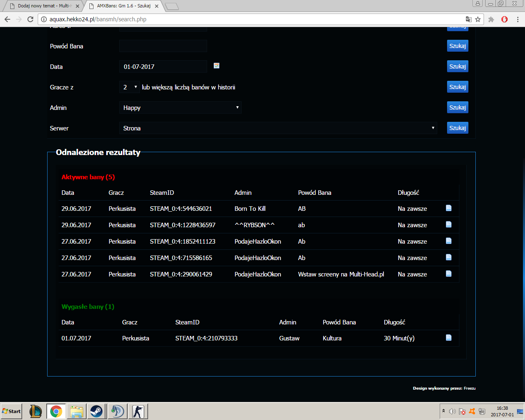Open League of Legends from the taskbar
Screen dimensions: 525x420
click(x=36, y=411)
